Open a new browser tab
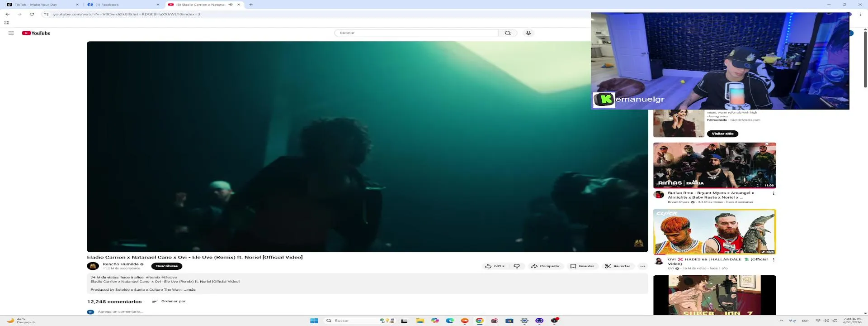Viewport: 868px width, 326px height. (251, 5)
